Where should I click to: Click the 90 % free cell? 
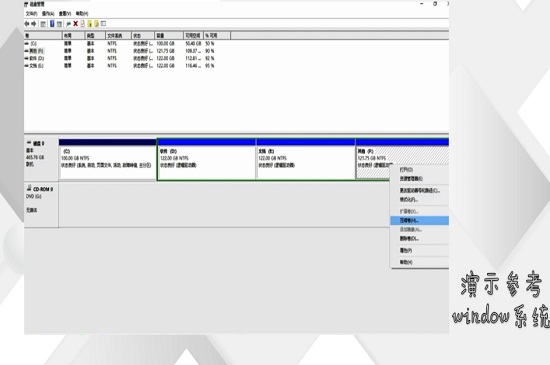pyautogui.click(x=210, y=51)
